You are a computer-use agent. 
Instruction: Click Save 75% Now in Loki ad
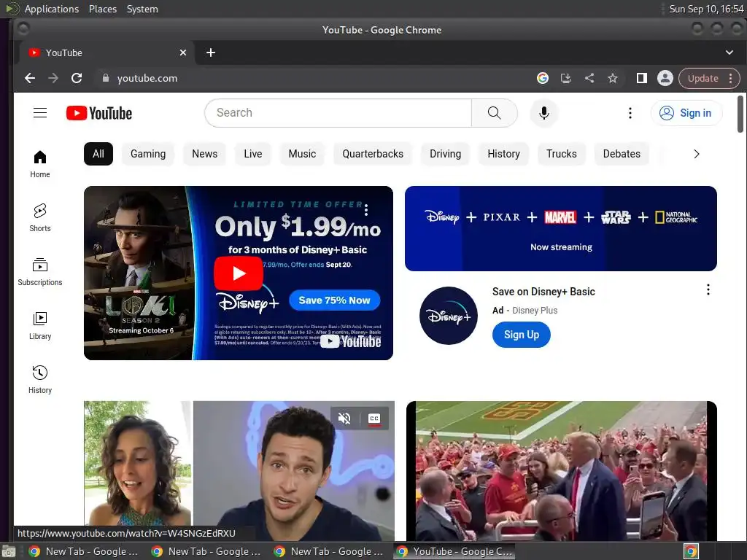334,300
